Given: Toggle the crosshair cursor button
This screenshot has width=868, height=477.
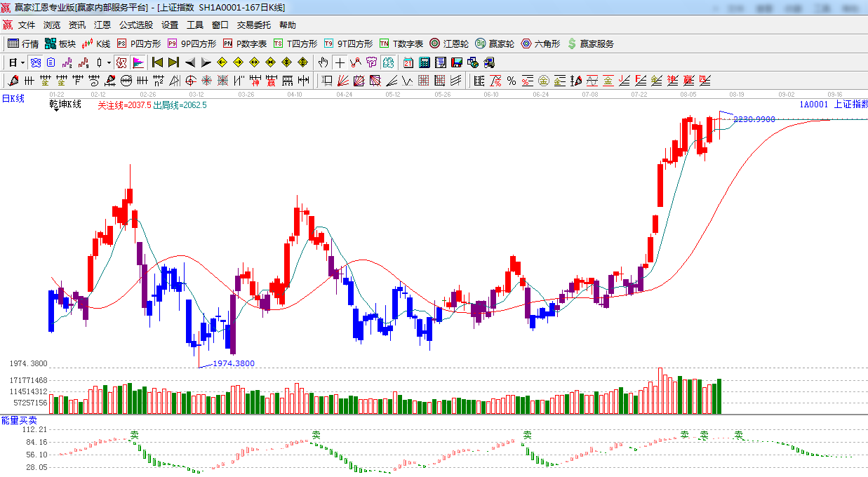Looking at the screenshot, I should click(x=340, y=62).
